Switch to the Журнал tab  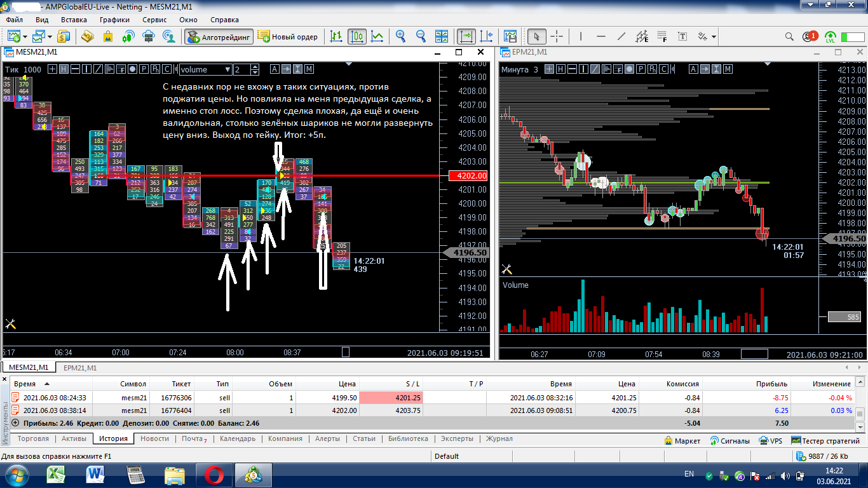pyautogui.click(x=499, y=438)
